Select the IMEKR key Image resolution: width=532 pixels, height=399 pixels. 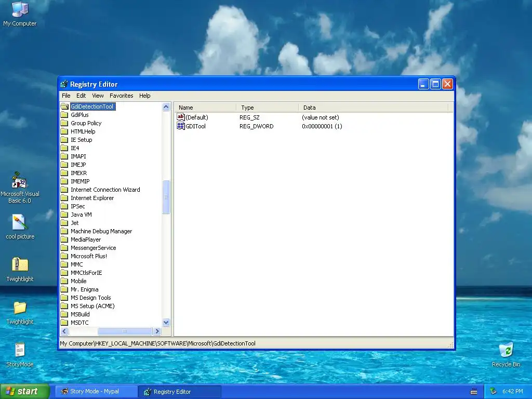(x=79, y=173)
